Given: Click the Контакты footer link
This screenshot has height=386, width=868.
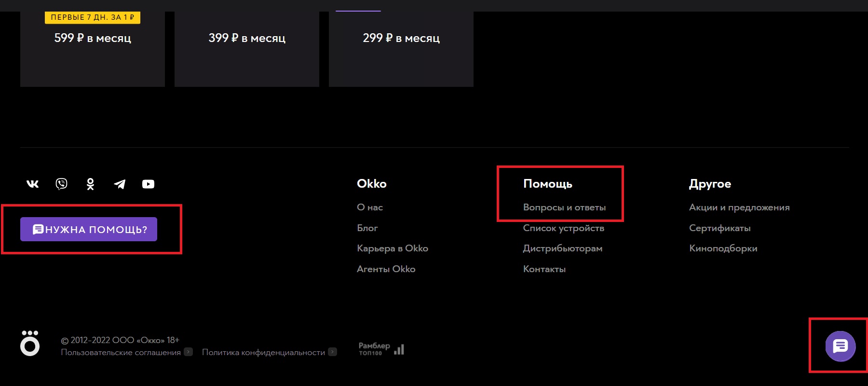Looking at the screenshot, I should tap(544, 269).
